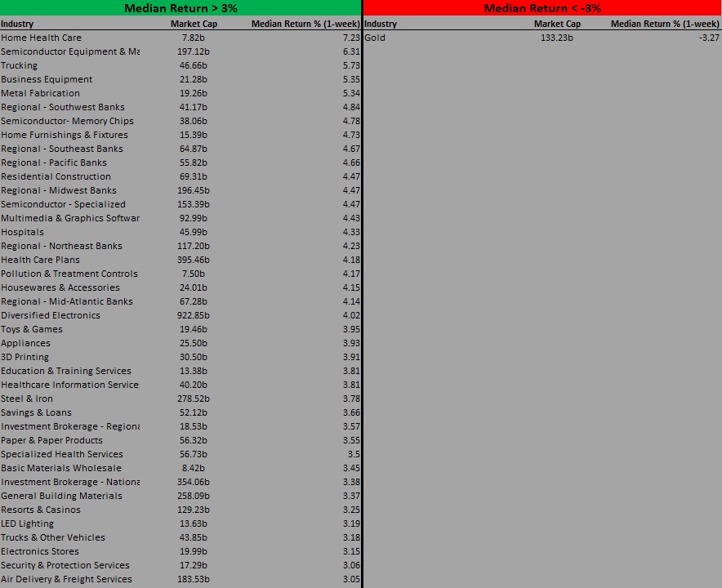Select the Residential Construction cell
The height and width of the screenshot is (588, 722).
(56, 176)
